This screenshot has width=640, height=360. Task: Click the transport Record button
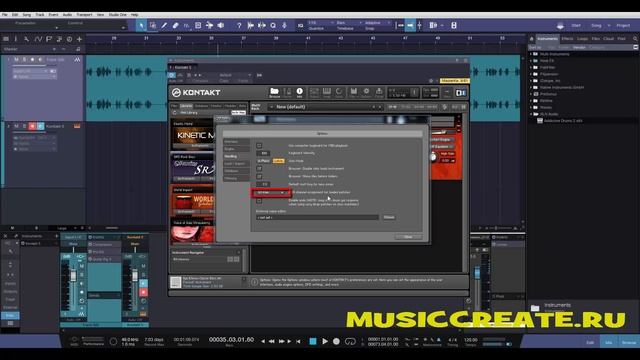tap(336, 341)
